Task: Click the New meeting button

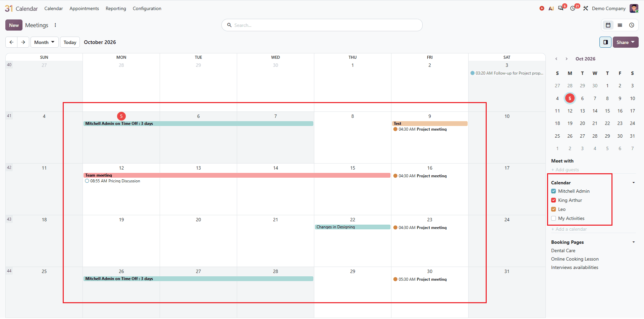Action: click(14, 25)
